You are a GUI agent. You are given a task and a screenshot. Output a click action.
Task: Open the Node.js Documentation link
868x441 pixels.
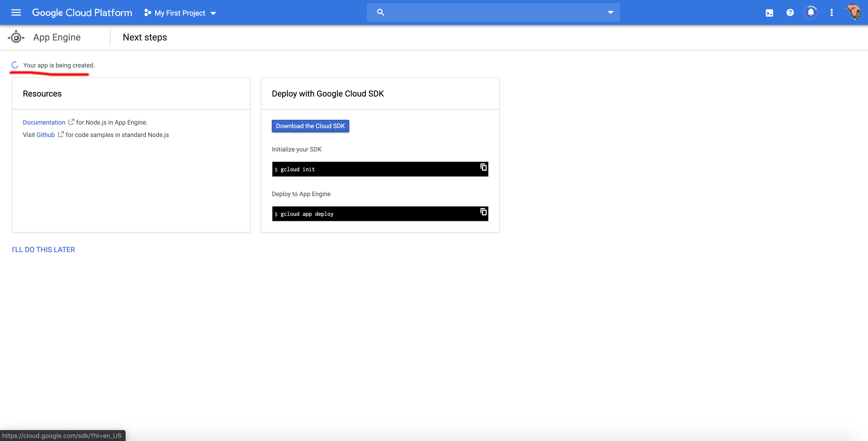pyautogui.click(x=44, y=122)
